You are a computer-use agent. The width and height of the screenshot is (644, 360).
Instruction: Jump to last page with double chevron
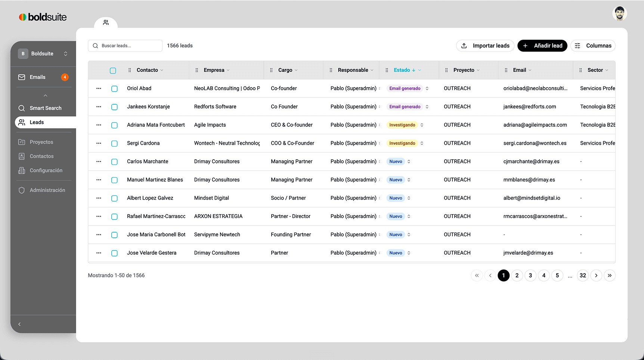coord(610,276)
